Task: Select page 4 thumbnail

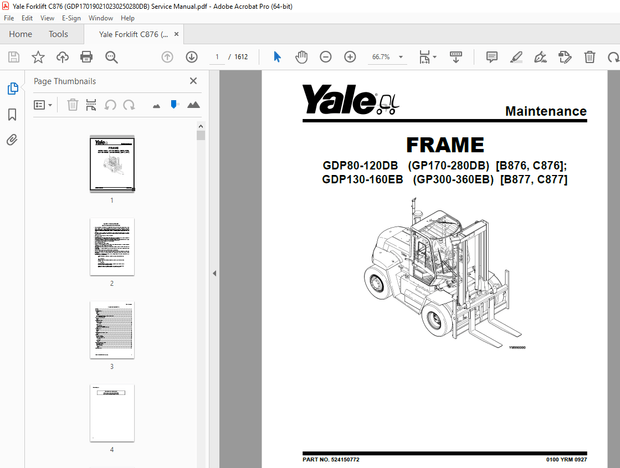Action: [x=112, y=413]
